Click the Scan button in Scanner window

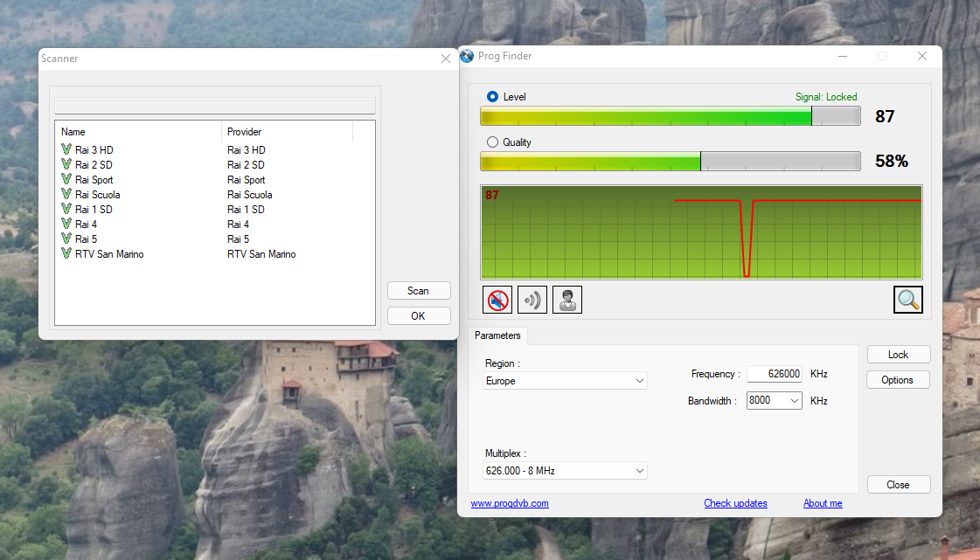pyautogui.click(x=419, y=291)
